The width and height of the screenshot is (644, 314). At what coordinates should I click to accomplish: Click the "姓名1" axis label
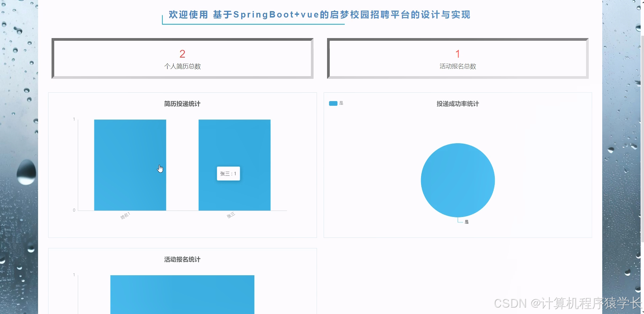click(125, 216)
